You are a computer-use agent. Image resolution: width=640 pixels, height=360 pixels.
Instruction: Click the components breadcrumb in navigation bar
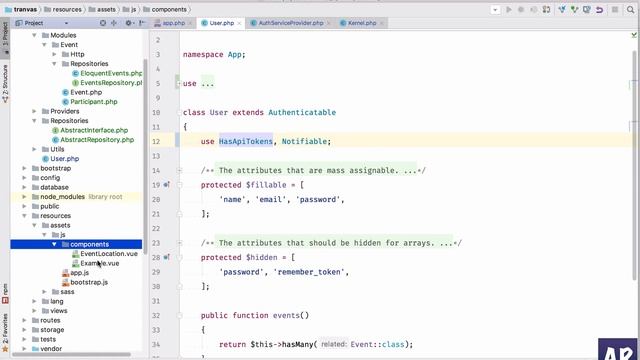pyautogui.click(x=164, y=9)
